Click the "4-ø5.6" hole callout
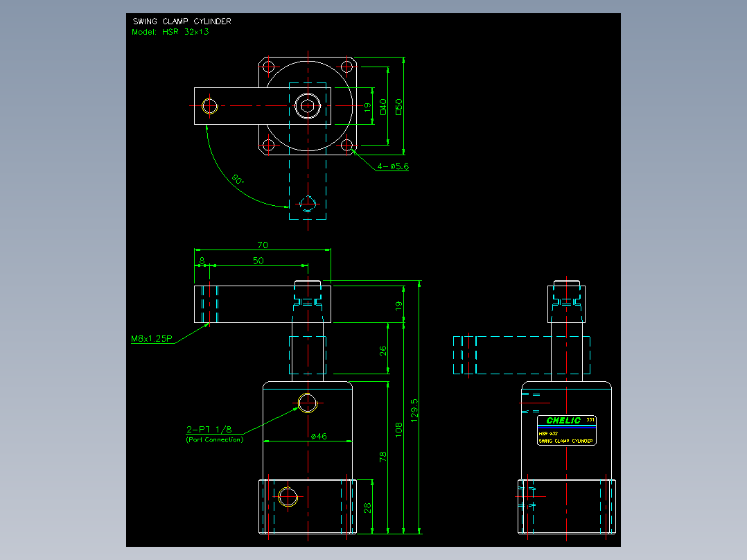Image resolution: width=747 pixels, height=560 pixels. point(393,166)
